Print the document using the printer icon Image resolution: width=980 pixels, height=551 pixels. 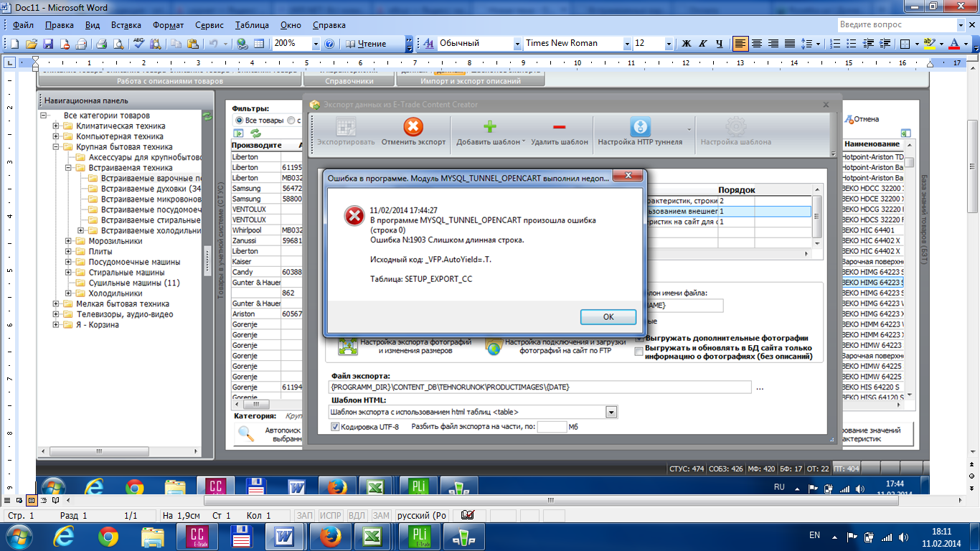[x=102, y=44]
